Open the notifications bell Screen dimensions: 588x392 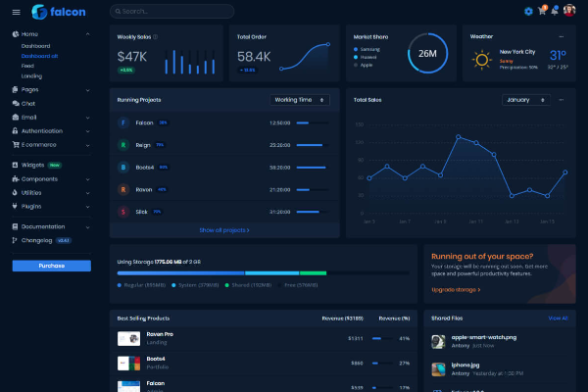coord(555,12)
